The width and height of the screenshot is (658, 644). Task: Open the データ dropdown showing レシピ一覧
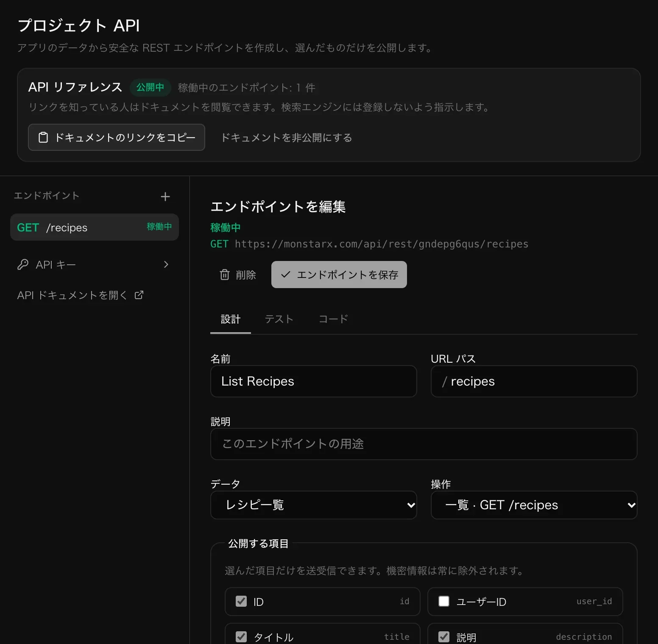pyautogui.click(x=314, y=505)
